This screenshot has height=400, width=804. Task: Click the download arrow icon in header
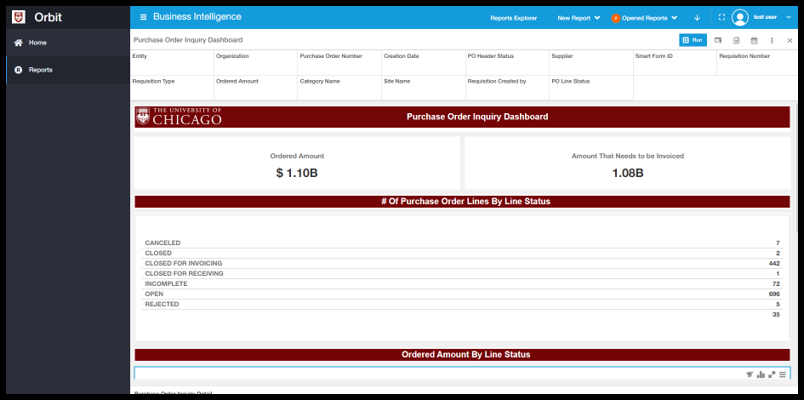tap(697, 17)
